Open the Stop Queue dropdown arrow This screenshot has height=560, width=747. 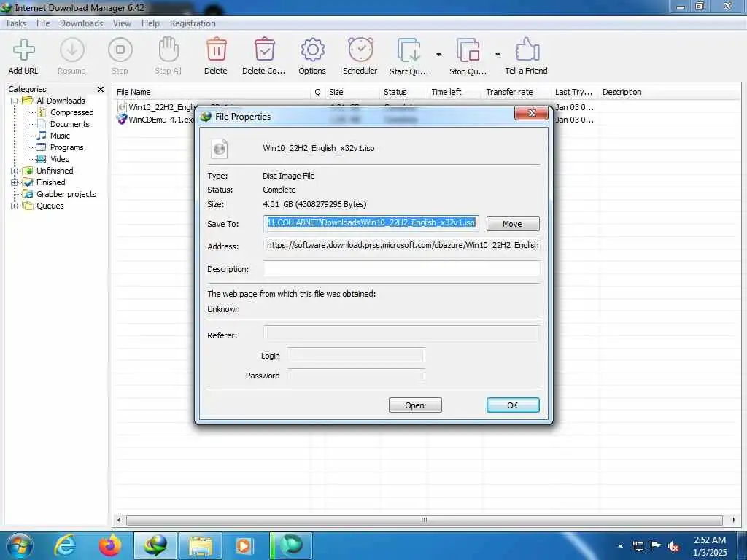[498, 55]
